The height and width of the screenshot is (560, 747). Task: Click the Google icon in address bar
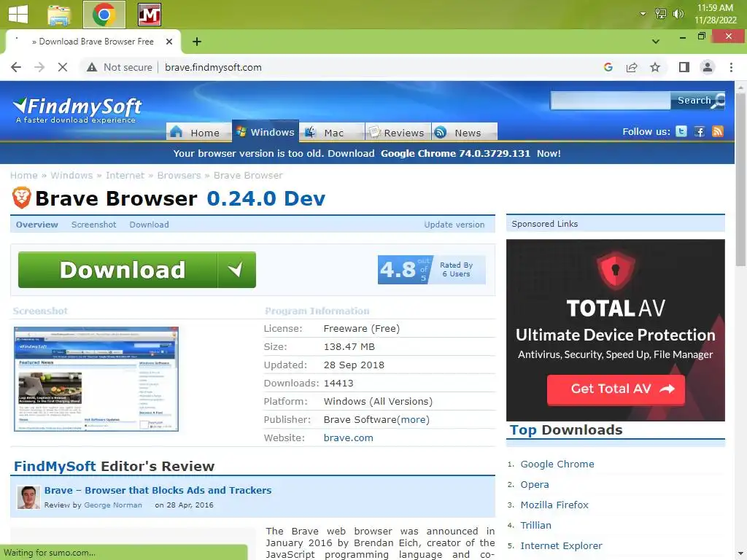[608, 67]
